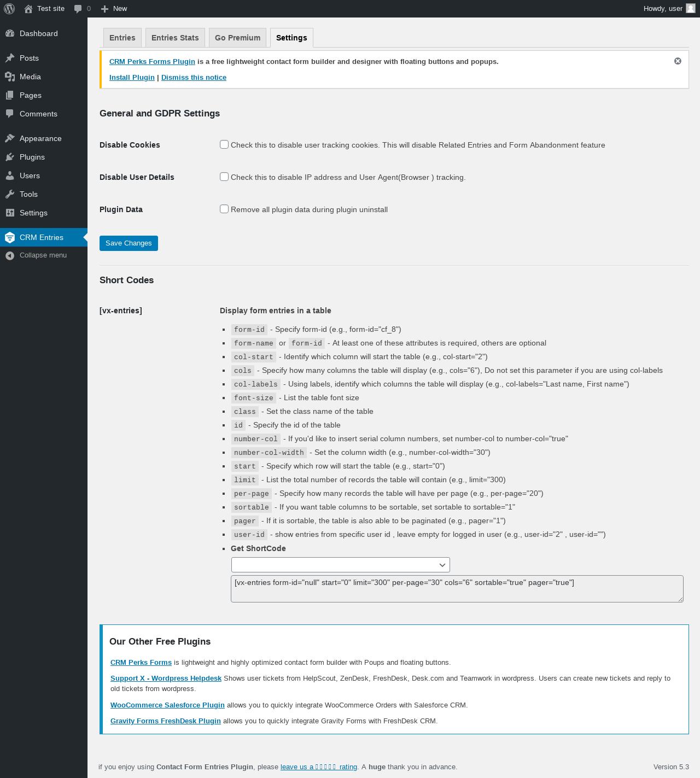Click the Dashboard gauge icon
The image size is (700, 778).
10,33
